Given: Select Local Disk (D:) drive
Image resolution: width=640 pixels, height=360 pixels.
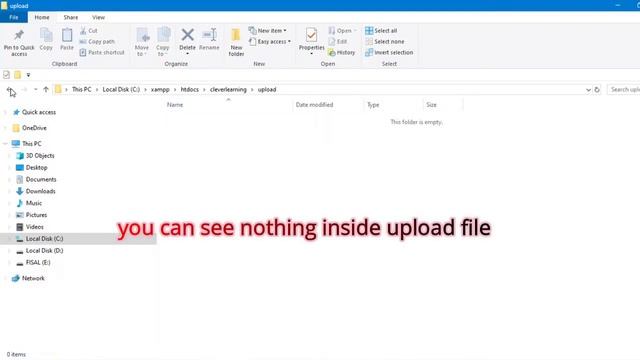Looking at the screenshot, I should pyautogui.click(x=44, y=251).
